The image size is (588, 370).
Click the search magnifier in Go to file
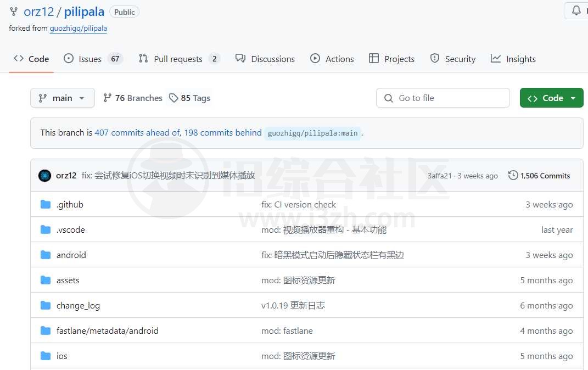tap(389, 98)
